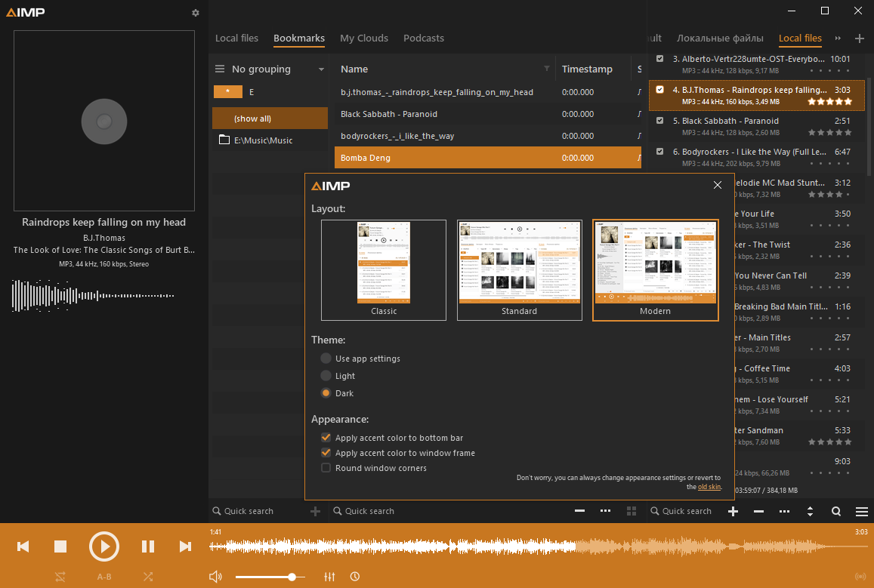
Task: Close the AIMP layout dialog
Action: click(718, 186)
